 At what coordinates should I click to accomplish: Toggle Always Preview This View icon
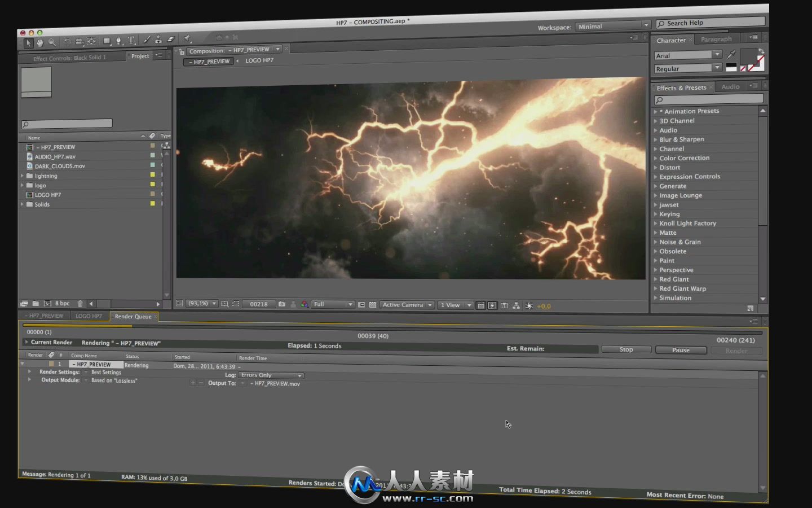pos(179,303)
